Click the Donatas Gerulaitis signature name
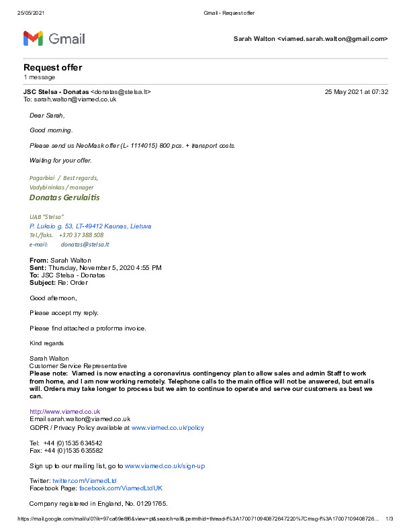Screen dimensions: 411x532 (64, 198)
